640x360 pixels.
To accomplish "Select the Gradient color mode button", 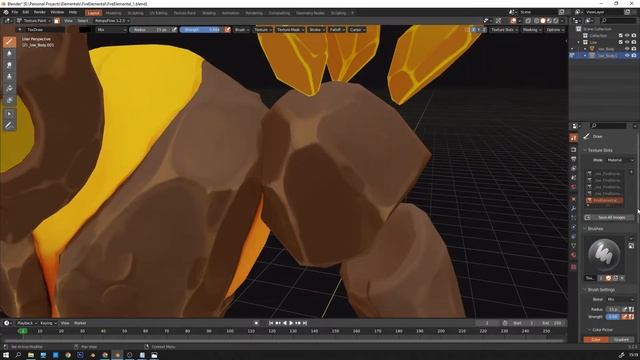I will [x=622, y=340].
